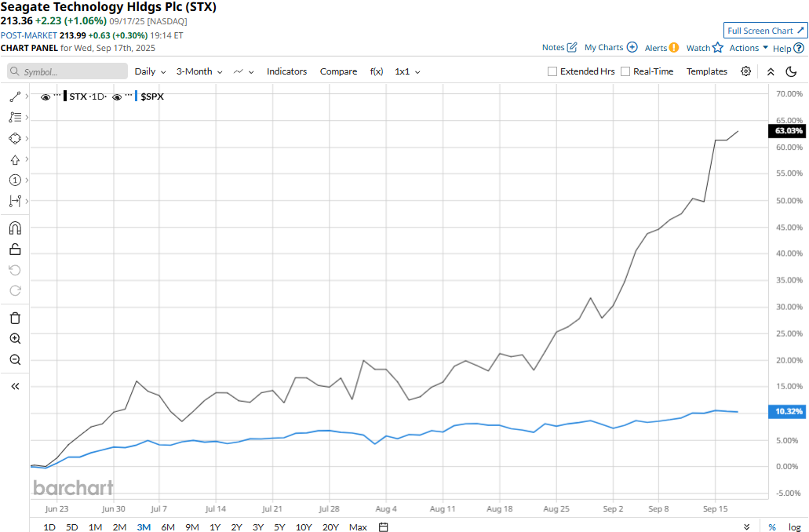Select the 5D time range
The height and width of the screenshot is (532, 809).
click(71, 527)
